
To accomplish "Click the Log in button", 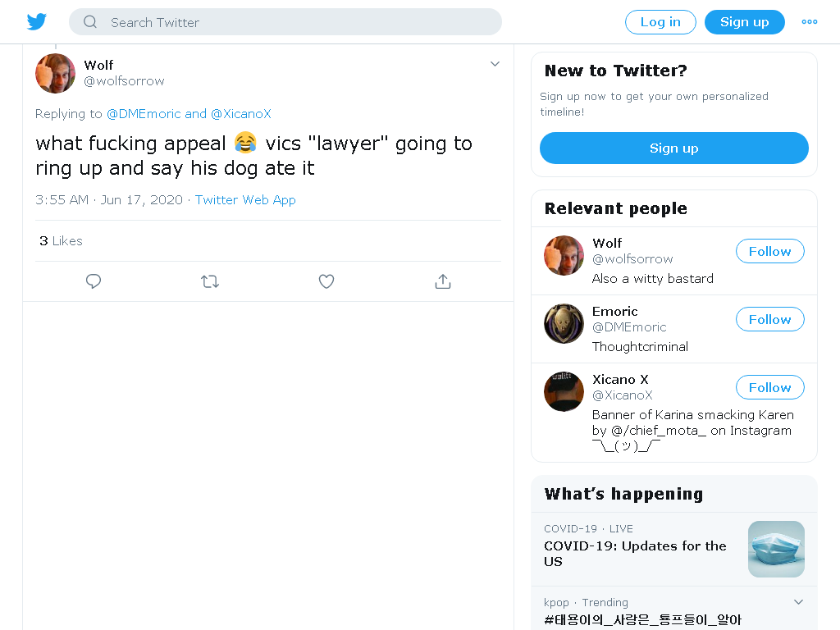I will (x=660, y=22).
